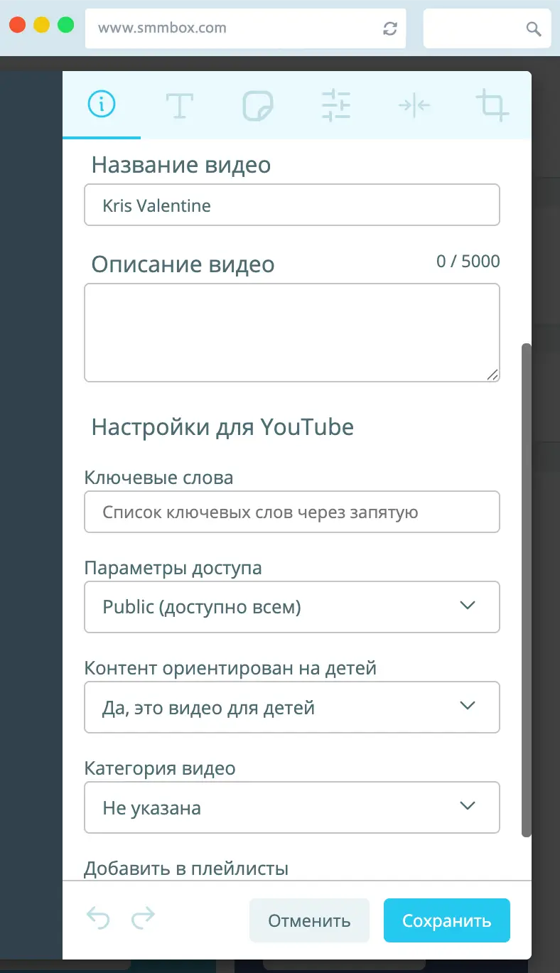Click the yellow minimize window button
The width and height of the screenshot is (560, 973).
41,25
